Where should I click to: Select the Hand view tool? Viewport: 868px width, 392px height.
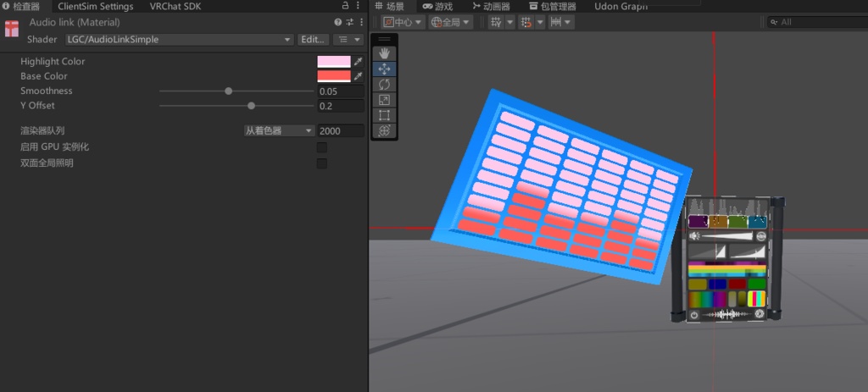[x=384, y=53]
